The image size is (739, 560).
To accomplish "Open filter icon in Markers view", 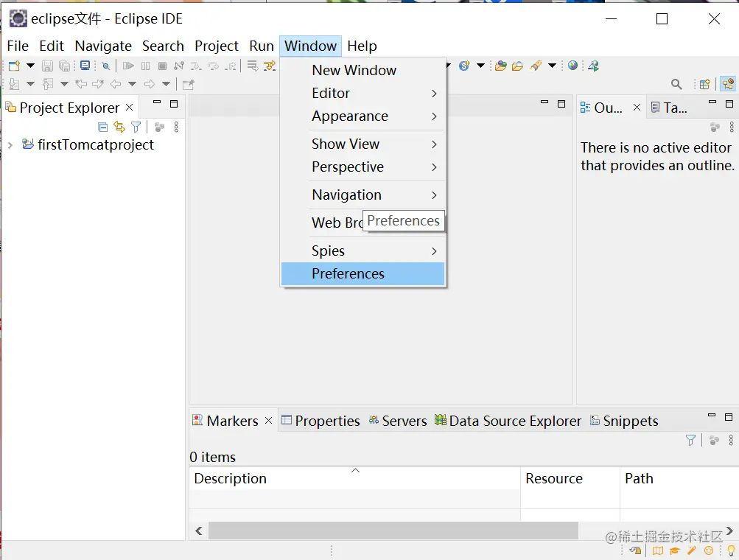I will (x=690, y=441).
